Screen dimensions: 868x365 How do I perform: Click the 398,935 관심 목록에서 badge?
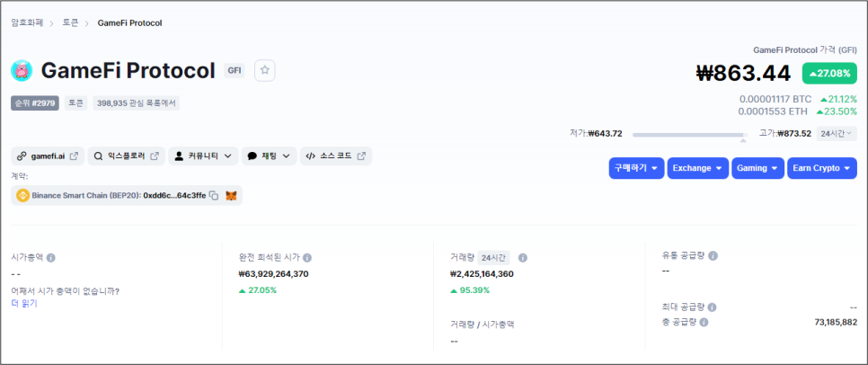coord(137,103)
